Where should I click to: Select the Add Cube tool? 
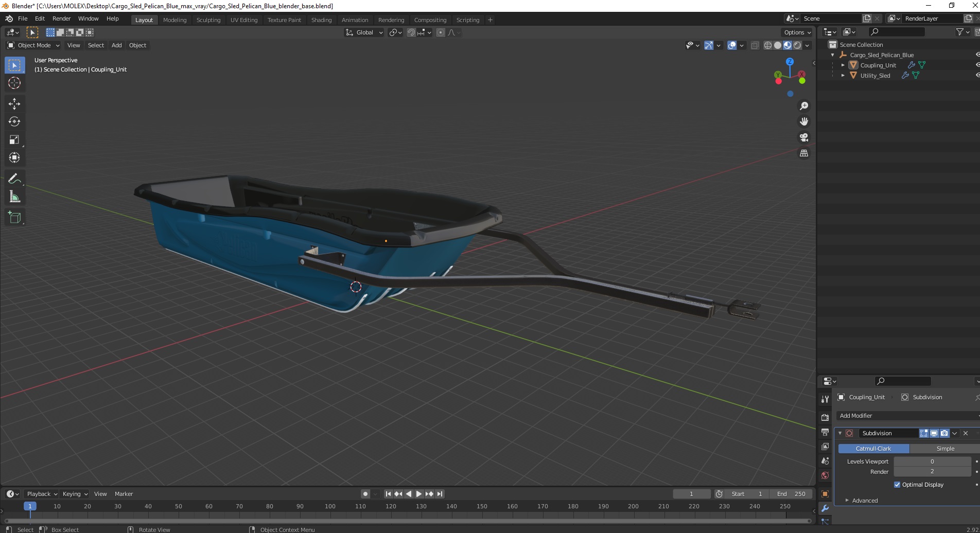[x=14, y=218]
